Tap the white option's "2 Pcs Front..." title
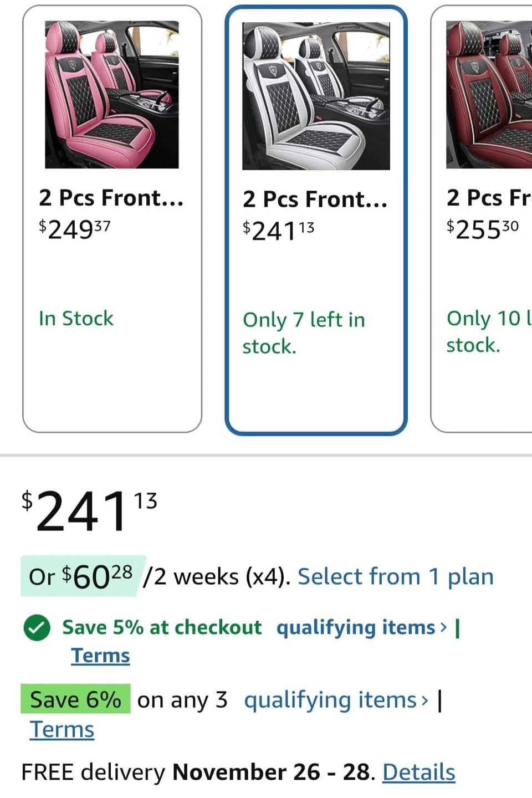The image size is (532, 798). click(315, 199)
